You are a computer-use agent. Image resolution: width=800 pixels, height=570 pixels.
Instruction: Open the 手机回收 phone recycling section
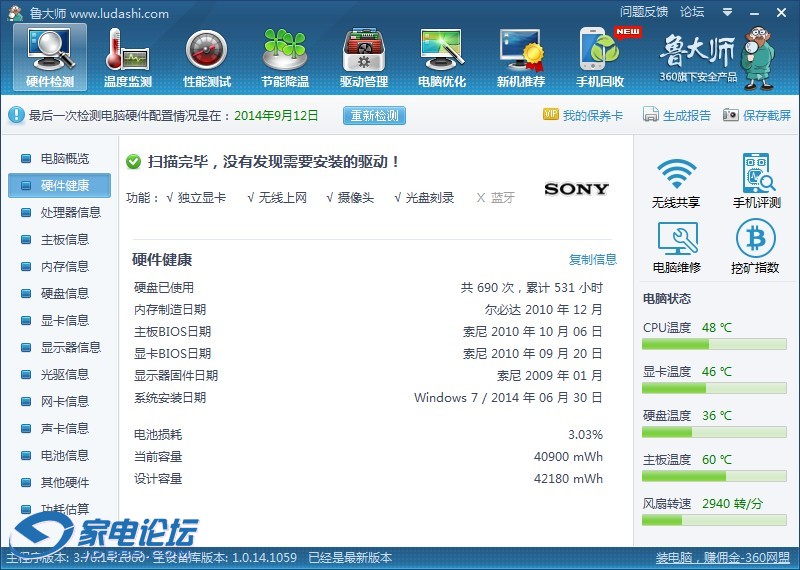coord(600,58)
